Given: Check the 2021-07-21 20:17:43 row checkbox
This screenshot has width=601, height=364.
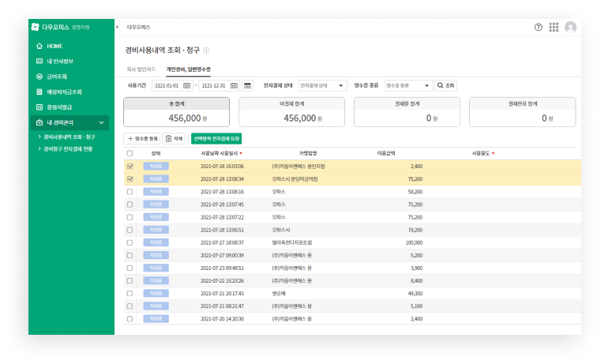Looking at the screenshot, I should [x=130, y=294].
